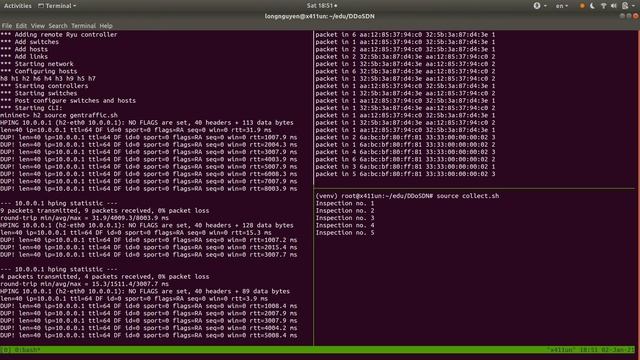Click the '*** Starting CLI:' line
The width and height of the screenshot is (640, 360).
[31, 108]
